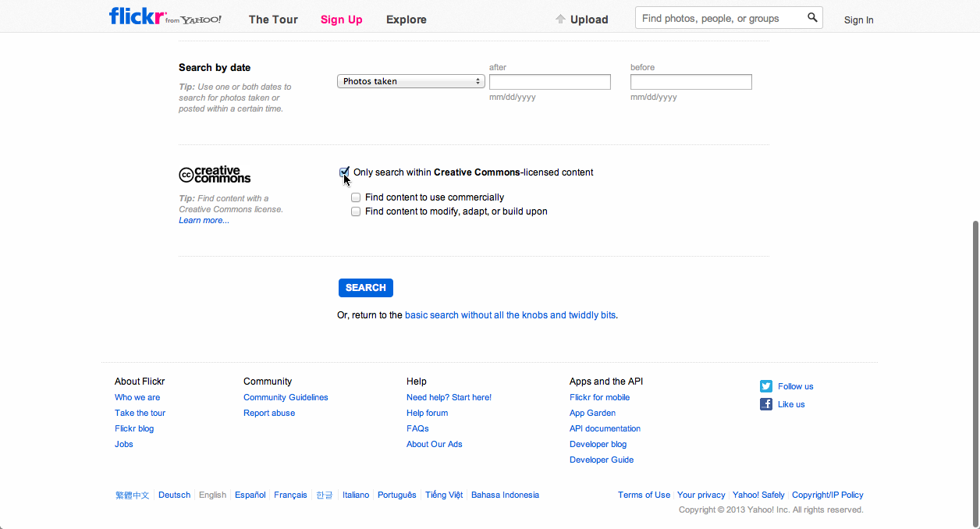Focus the Find photos, people, or groups box
The height and width of the screenshot is (529, 980).
coord(721,18)
